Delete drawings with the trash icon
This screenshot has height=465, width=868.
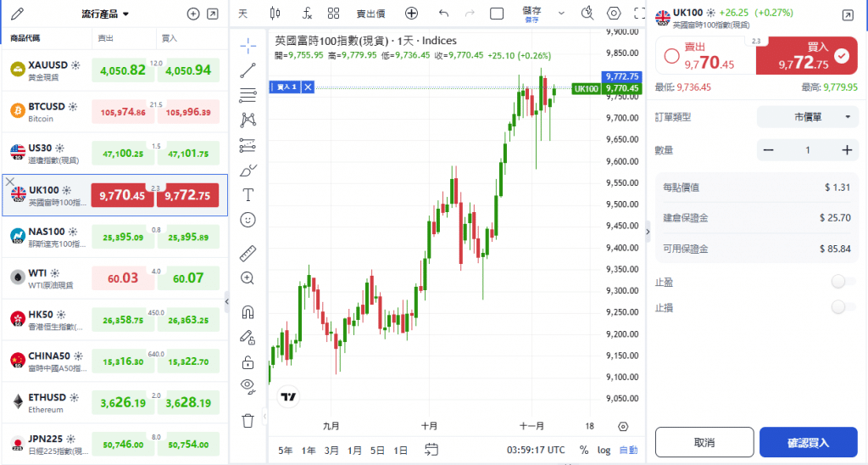point(248,421)
